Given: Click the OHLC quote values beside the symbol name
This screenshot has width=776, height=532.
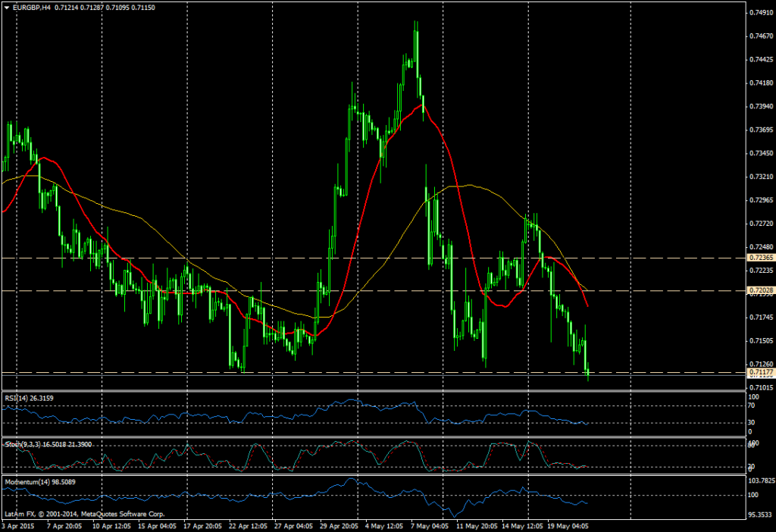Looking at the screenshot, I should pyautogui.click(x=106, y=5).
